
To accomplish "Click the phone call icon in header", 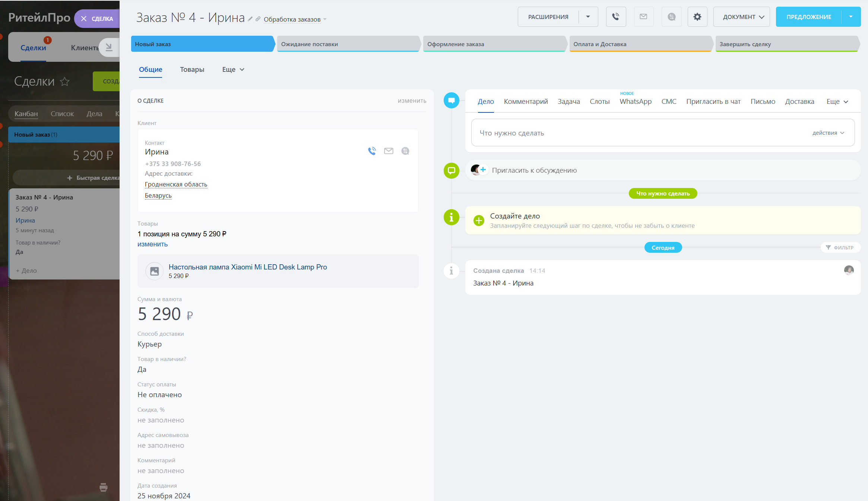I will pyautogui.click(x=616, y=17).
